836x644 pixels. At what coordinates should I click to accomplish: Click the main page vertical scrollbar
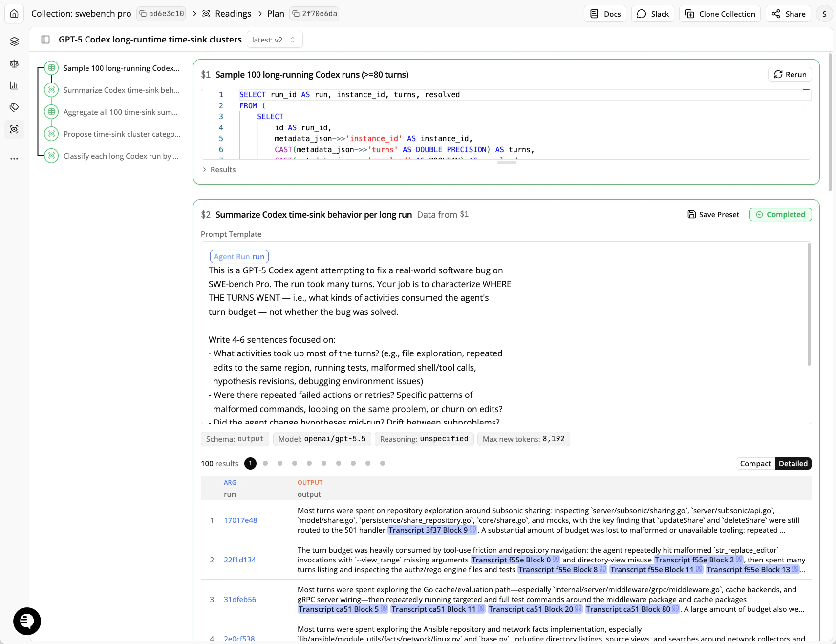(x=830, y=122)
